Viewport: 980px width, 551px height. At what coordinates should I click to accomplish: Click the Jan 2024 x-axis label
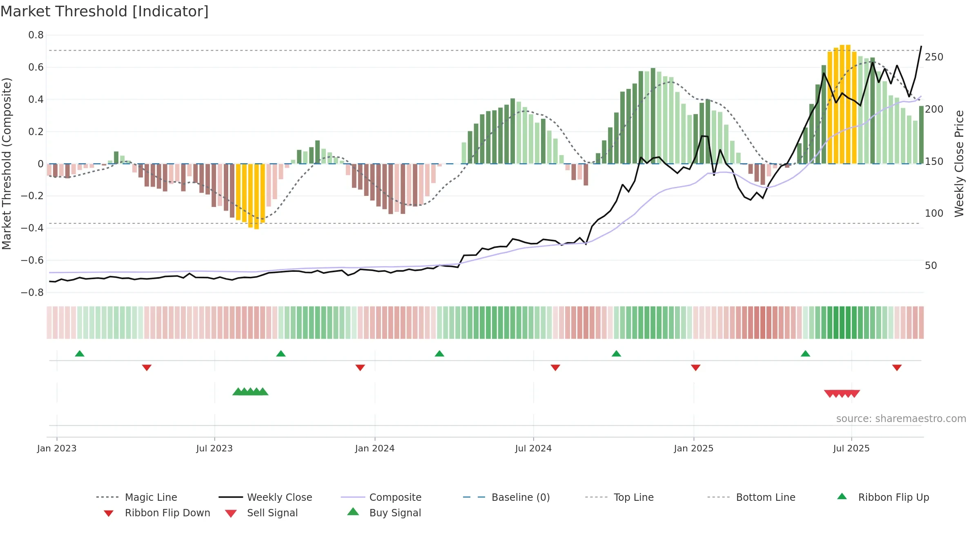click(x=375, y=448)
